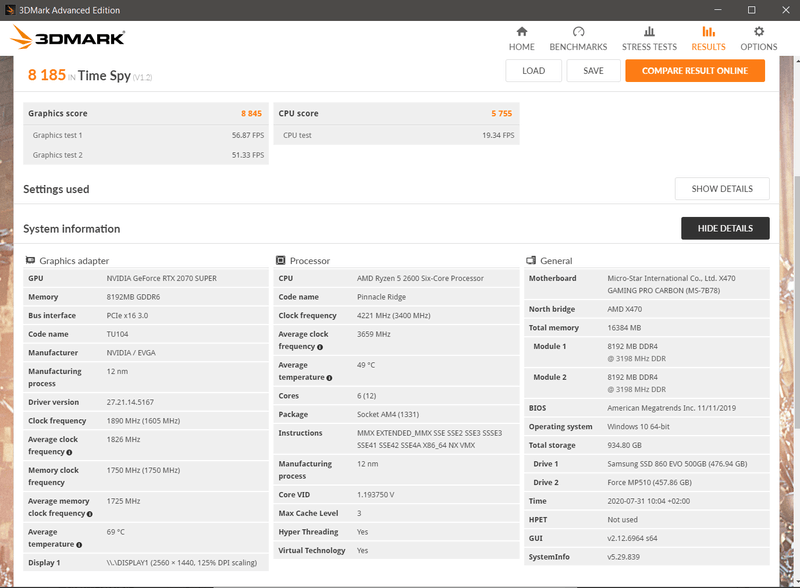
Task: Open the Stress Tests chart icon
Action: [x=649, y=32]
